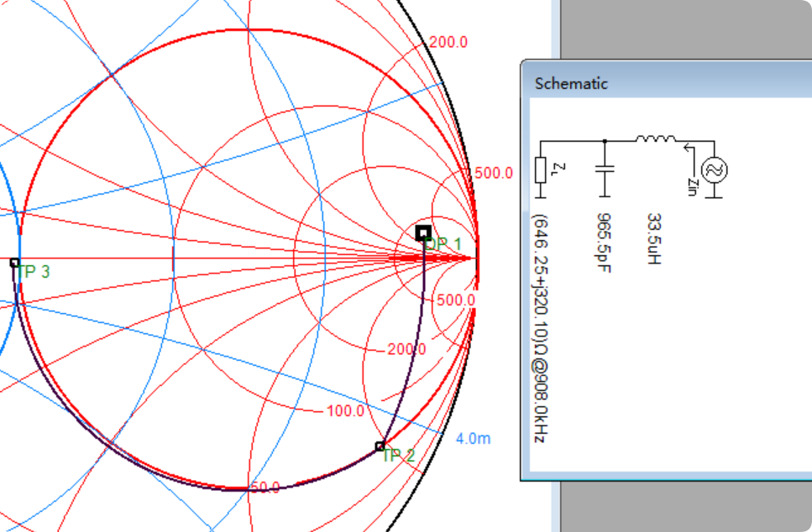Click the 50.0 label at chart bottom
812x532 pixels.
pyautogui.click(x=265, y=488)
